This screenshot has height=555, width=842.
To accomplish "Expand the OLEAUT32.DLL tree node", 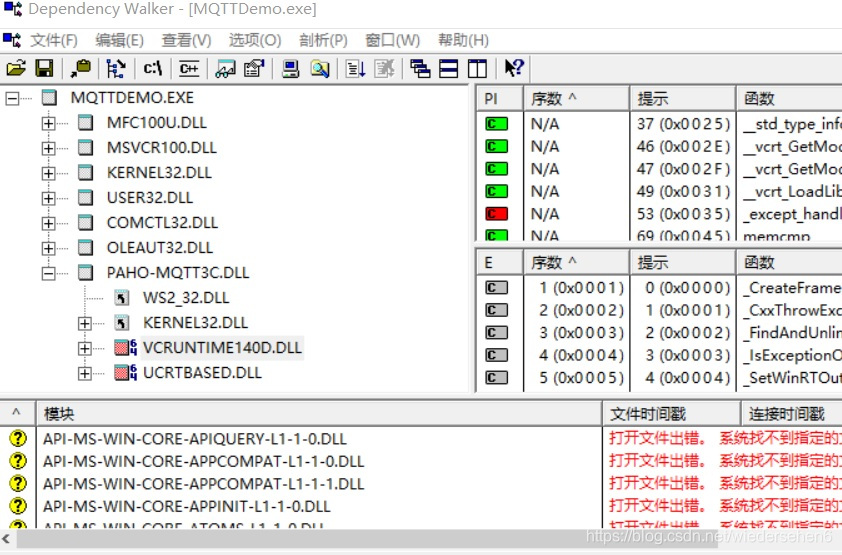I will point(48,248).
